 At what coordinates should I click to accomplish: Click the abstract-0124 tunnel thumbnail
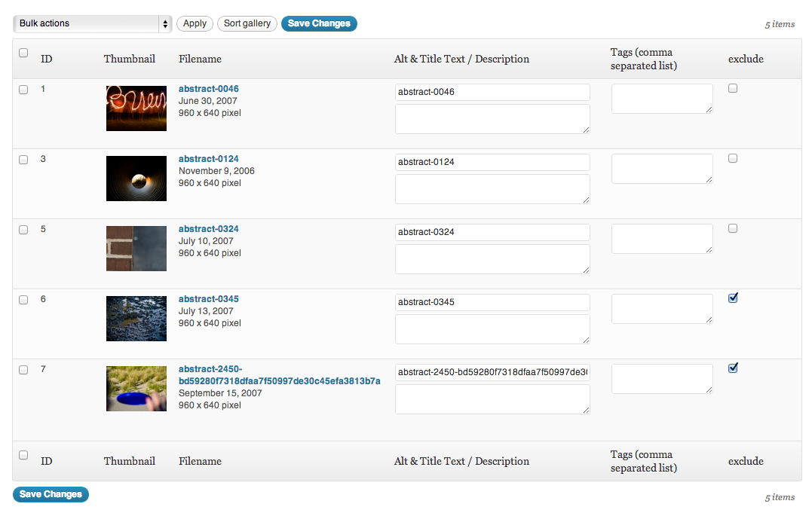click(136, 179)
